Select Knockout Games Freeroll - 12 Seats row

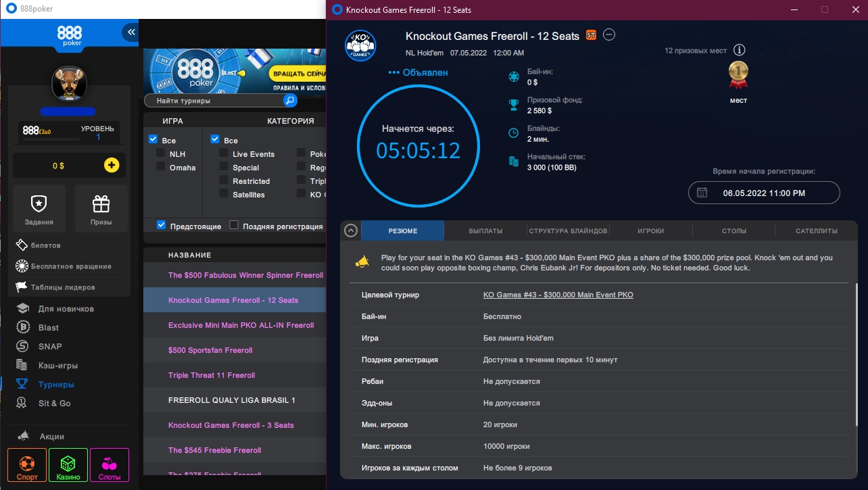point(235,300)
